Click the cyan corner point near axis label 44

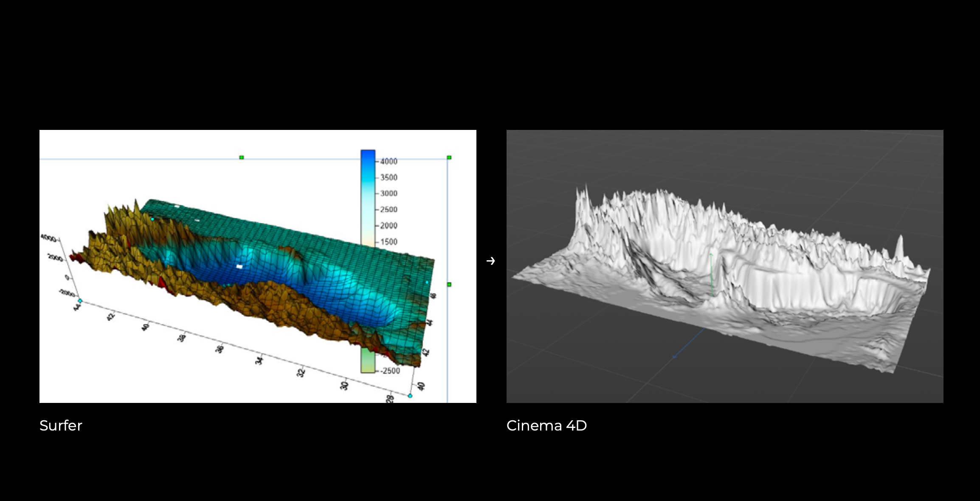(80, 301)
